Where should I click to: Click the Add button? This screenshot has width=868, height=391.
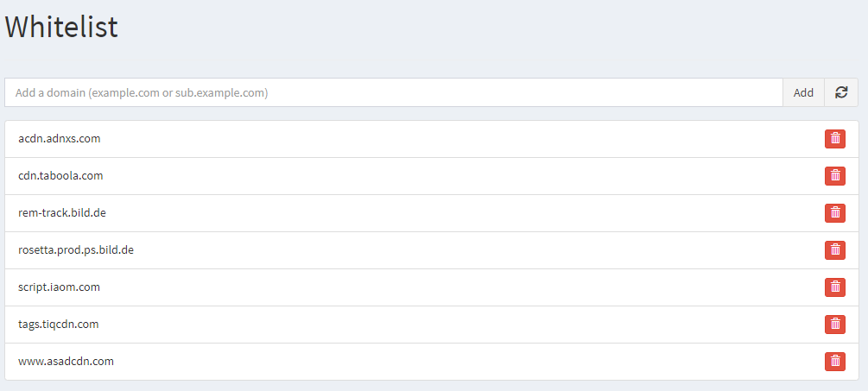803,92
